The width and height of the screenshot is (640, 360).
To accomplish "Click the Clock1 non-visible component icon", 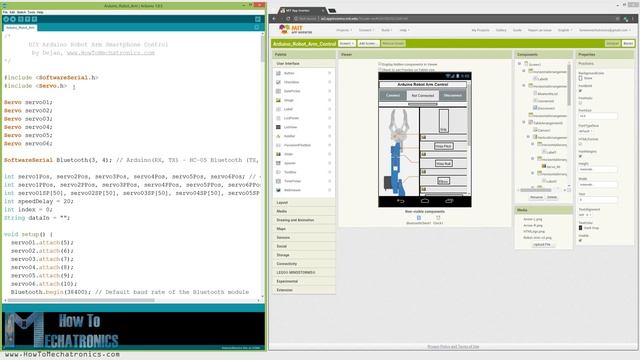I will [x=438, y=218].
